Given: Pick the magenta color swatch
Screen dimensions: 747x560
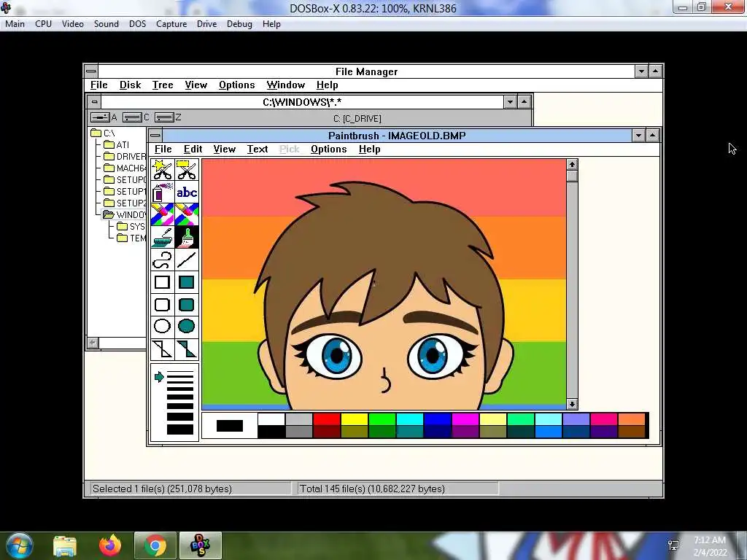Looking at the screenshot, I should pyautogui.click(x=465, y=419).
